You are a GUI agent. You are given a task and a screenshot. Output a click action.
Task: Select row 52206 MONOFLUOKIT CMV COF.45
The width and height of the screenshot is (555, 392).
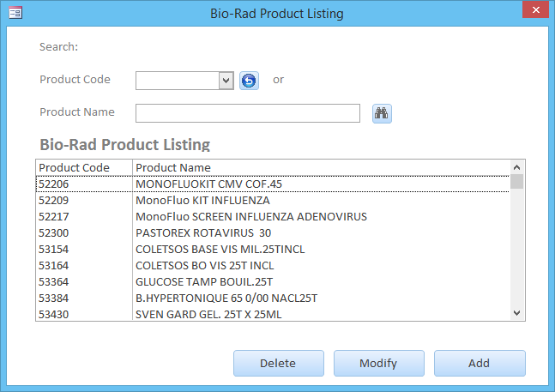click(x=273, y=184)
